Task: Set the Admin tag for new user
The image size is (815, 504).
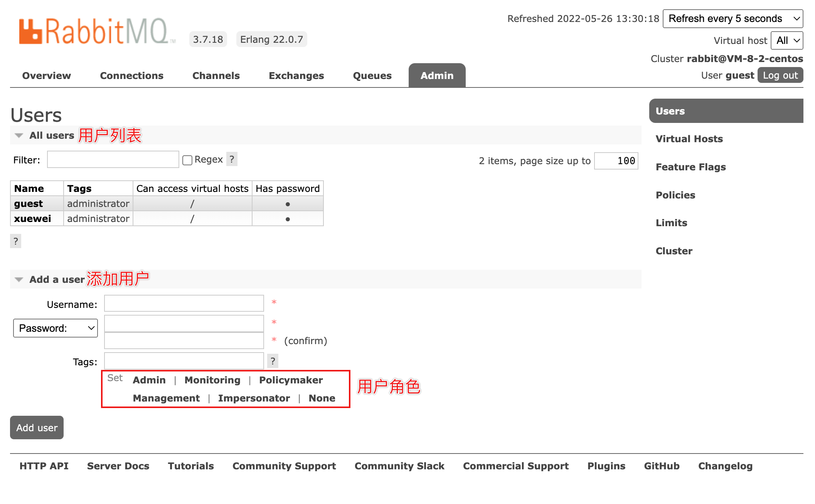Action: [x=149, y=380]
